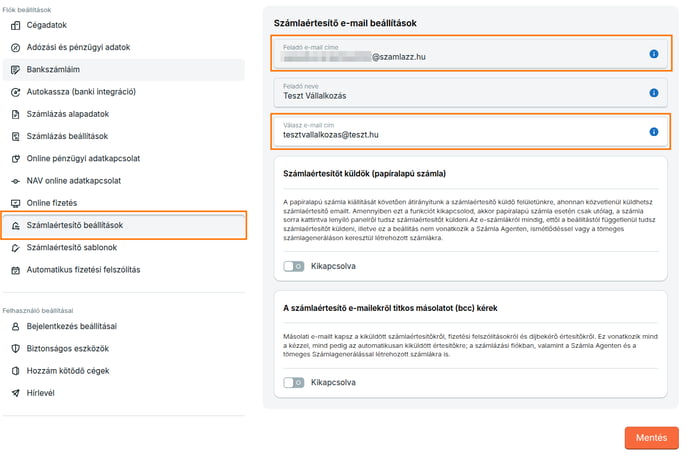Click the Felhasználó beállításai section label

point(38,311)
